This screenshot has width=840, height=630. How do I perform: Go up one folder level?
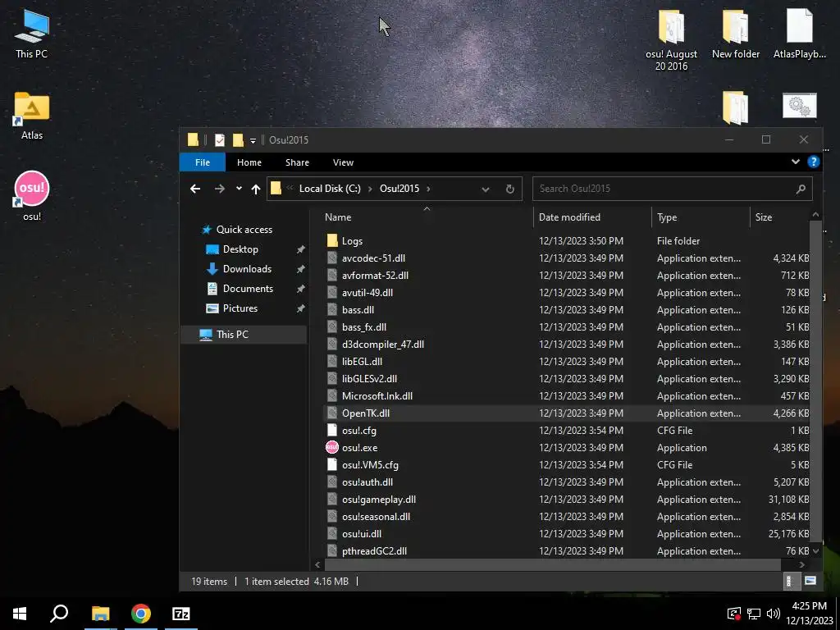[256, 189]
